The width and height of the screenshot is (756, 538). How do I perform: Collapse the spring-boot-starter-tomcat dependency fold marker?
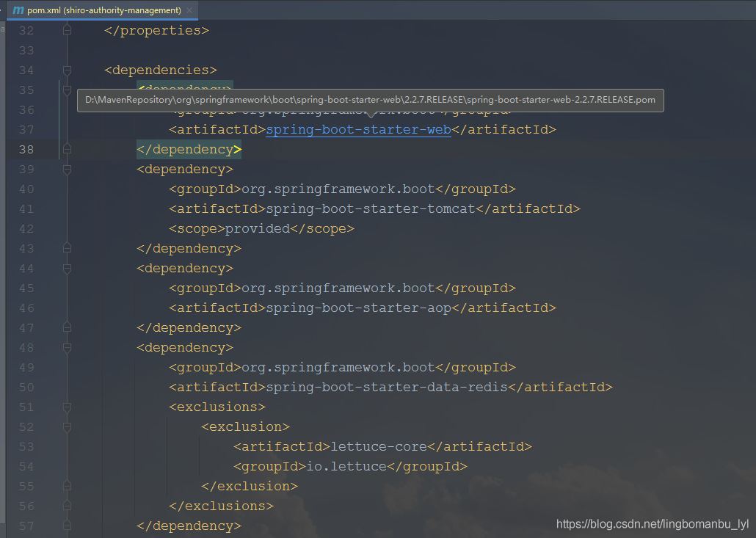[67, 169]
